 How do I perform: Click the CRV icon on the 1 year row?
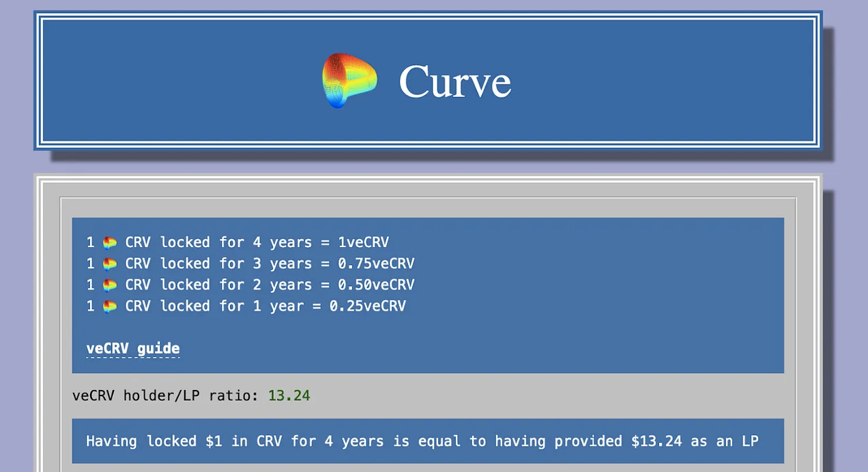click(x=110, y=306)
